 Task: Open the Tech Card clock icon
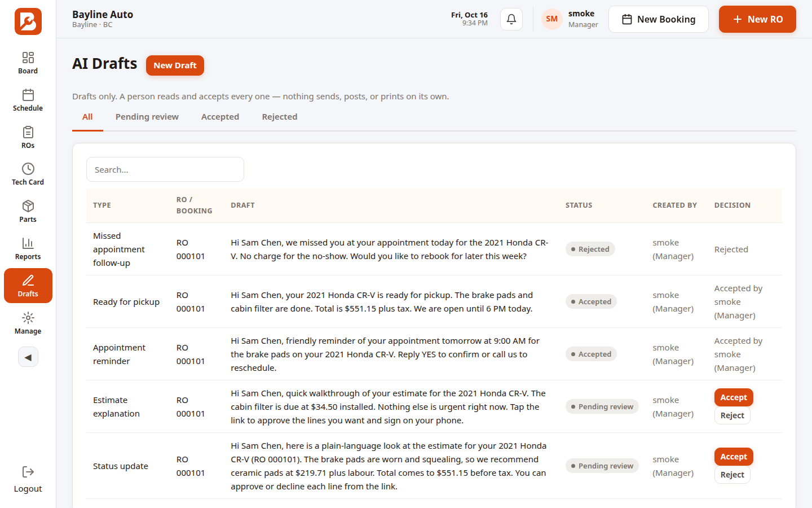28,169
